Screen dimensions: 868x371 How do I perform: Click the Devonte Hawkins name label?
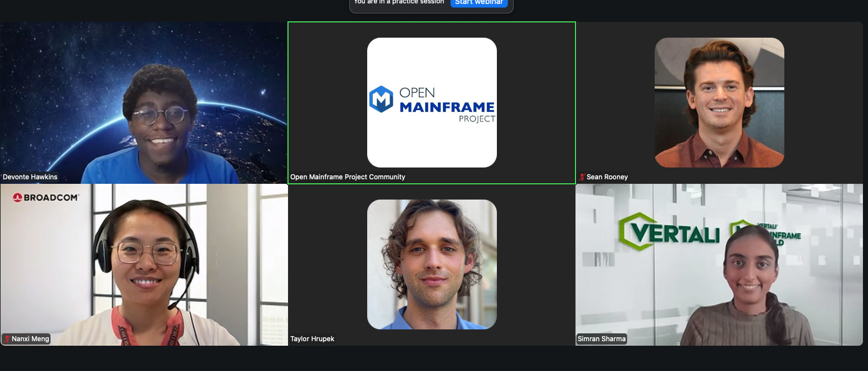tap(30, 177)
